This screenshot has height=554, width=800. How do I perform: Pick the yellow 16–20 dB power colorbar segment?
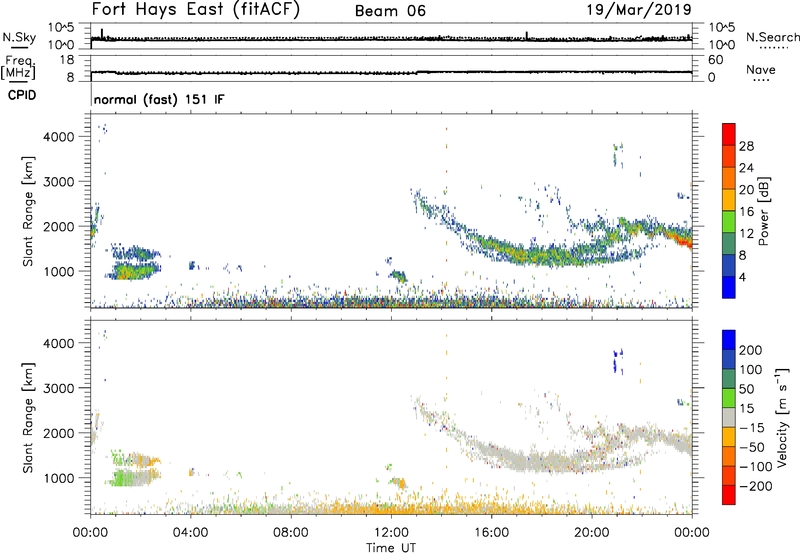729,200
